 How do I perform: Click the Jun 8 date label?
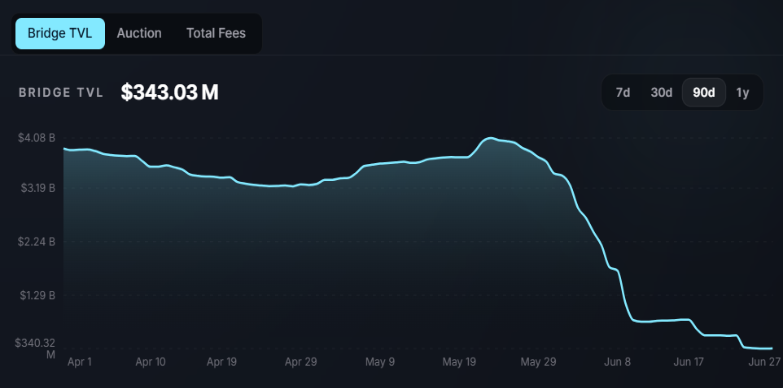(617, 362)
